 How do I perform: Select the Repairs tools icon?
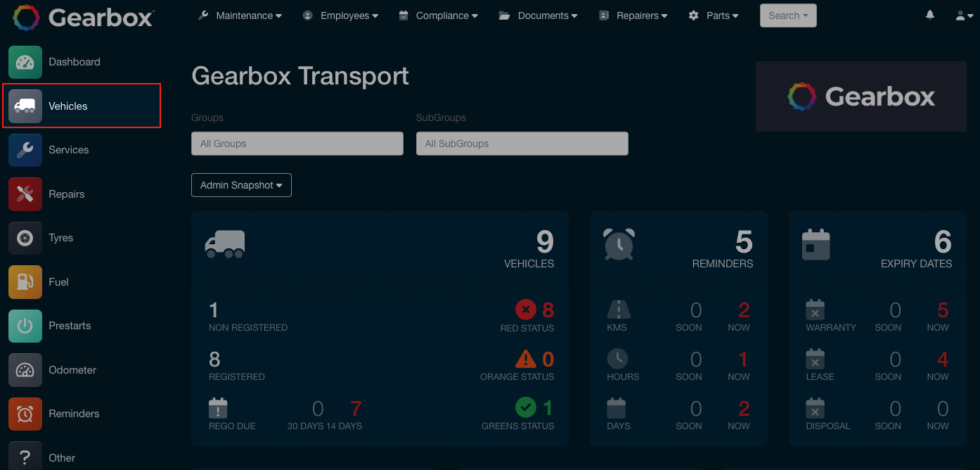(x=25, y=194)
